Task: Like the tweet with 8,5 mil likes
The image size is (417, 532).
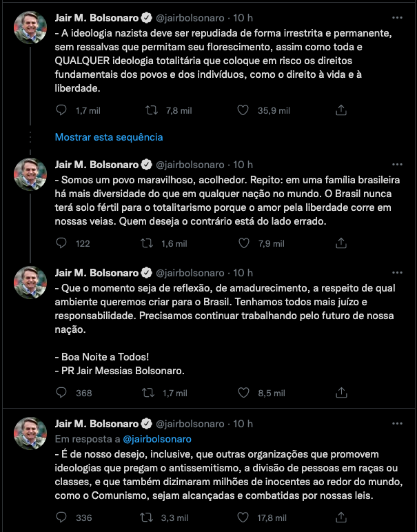Action: (243, 393)
